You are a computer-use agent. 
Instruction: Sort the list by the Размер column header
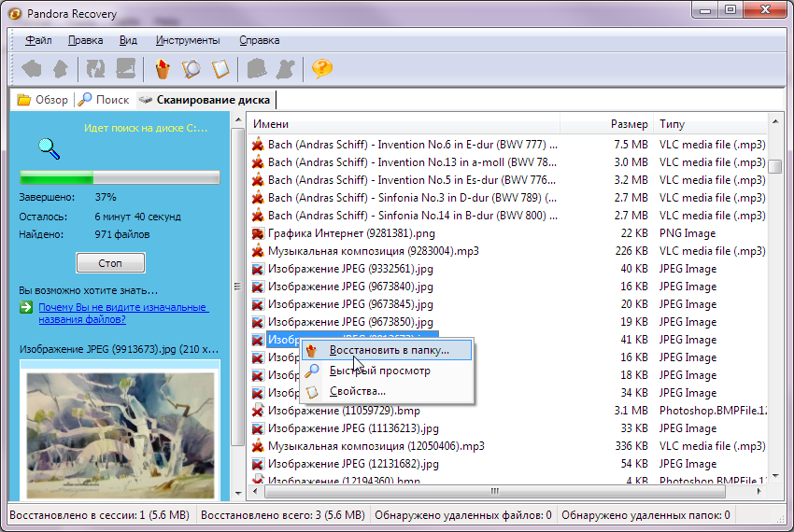point(628,124)
